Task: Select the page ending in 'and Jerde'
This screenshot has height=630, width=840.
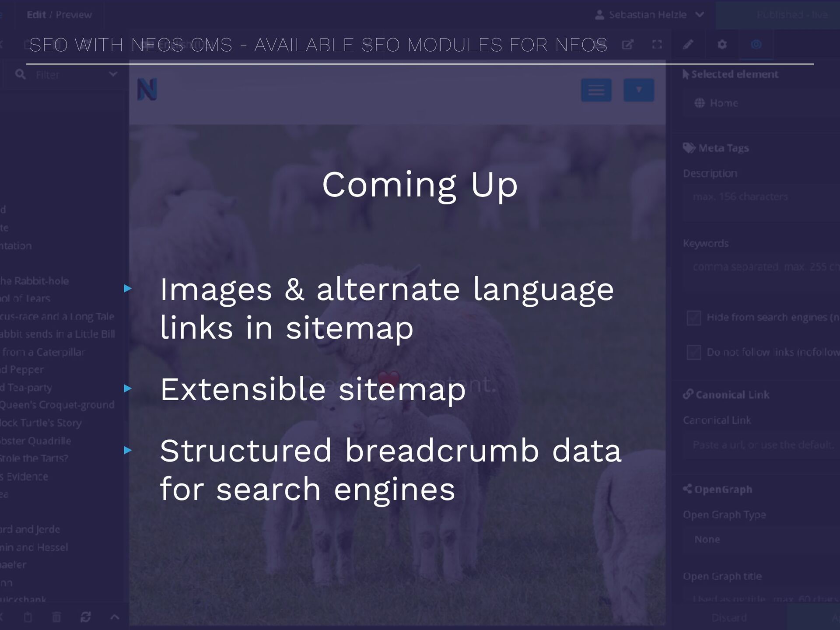Action: tap(30, 529)
